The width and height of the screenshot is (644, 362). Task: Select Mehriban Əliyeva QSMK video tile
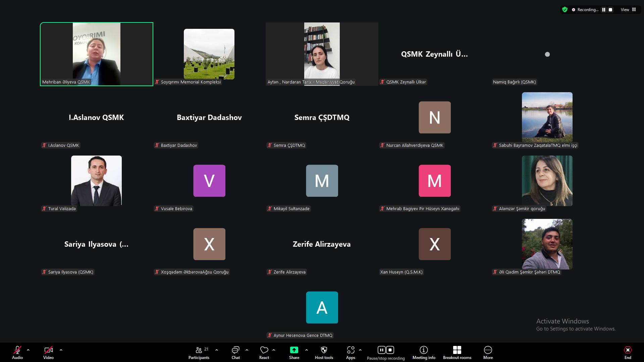coord(97,54)
